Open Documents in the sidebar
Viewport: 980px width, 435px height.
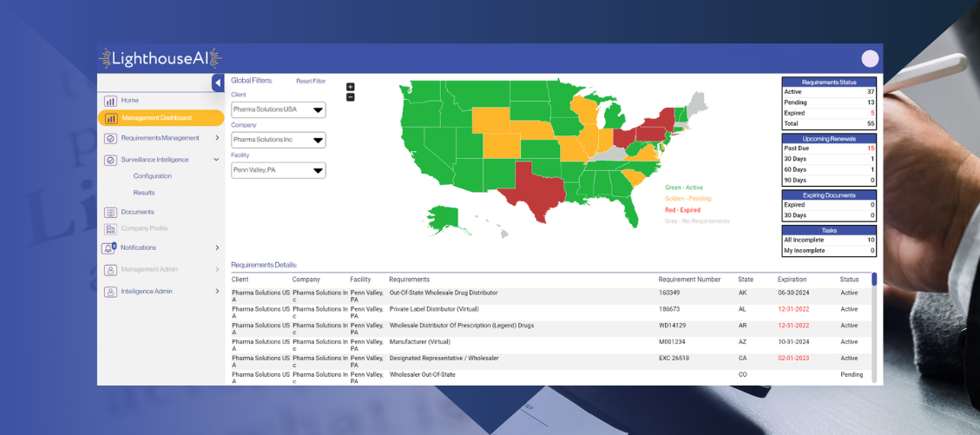(137, 213)
